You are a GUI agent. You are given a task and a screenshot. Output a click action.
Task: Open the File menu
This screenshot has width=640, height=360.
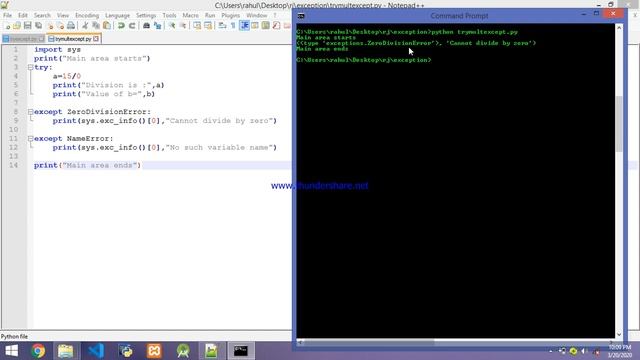(7, 15)
